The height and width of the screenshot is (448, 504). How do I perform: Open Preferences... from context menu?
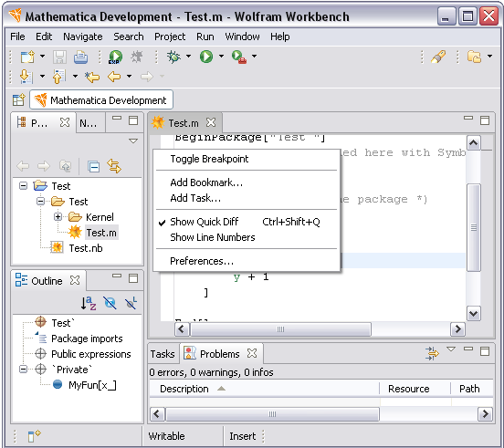247,261
